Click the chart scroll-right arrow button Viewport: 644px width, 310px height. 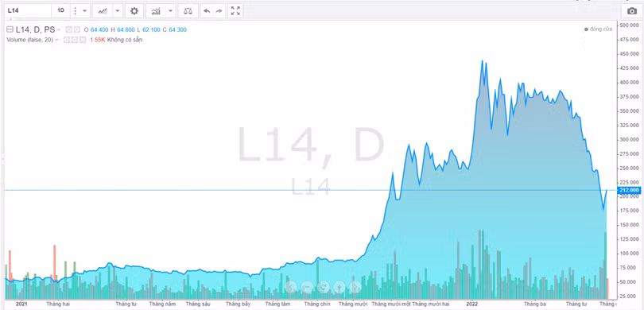point(355,287)
